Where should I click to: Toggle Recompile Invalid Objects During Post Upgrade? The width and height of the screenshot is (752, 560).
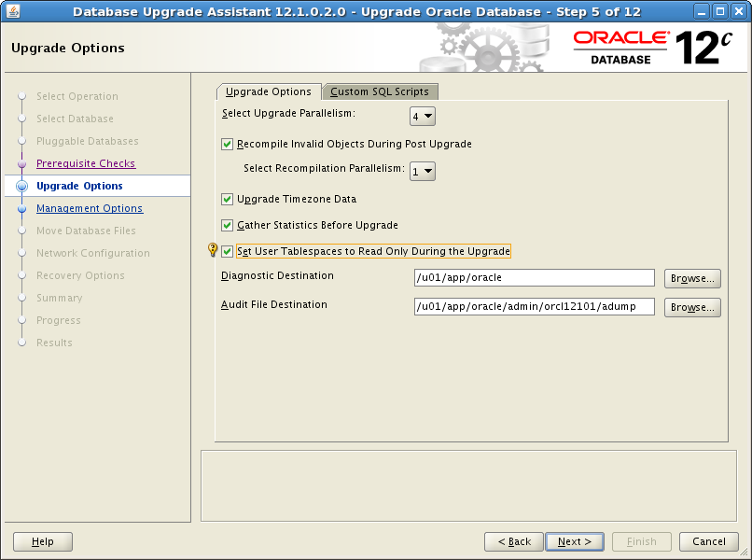(x=228, y=145)
